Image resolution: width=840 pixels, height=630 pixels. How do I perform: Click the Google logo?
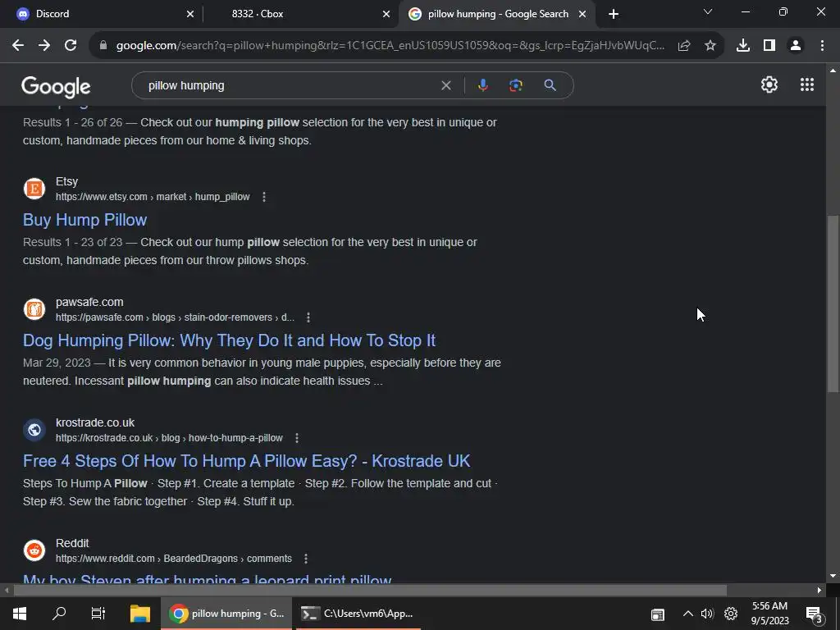click(x=56, y=86)
